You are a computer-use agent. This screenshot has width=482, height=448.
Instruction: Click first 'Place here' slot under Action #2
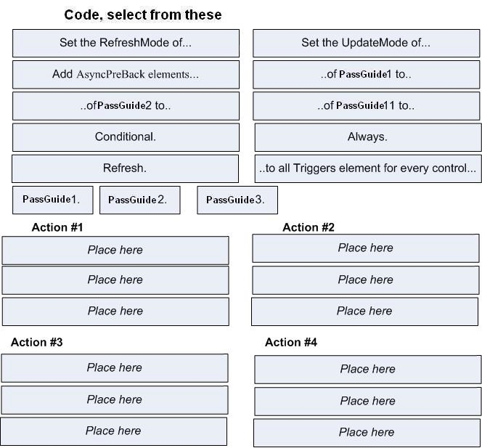(366, 248)
